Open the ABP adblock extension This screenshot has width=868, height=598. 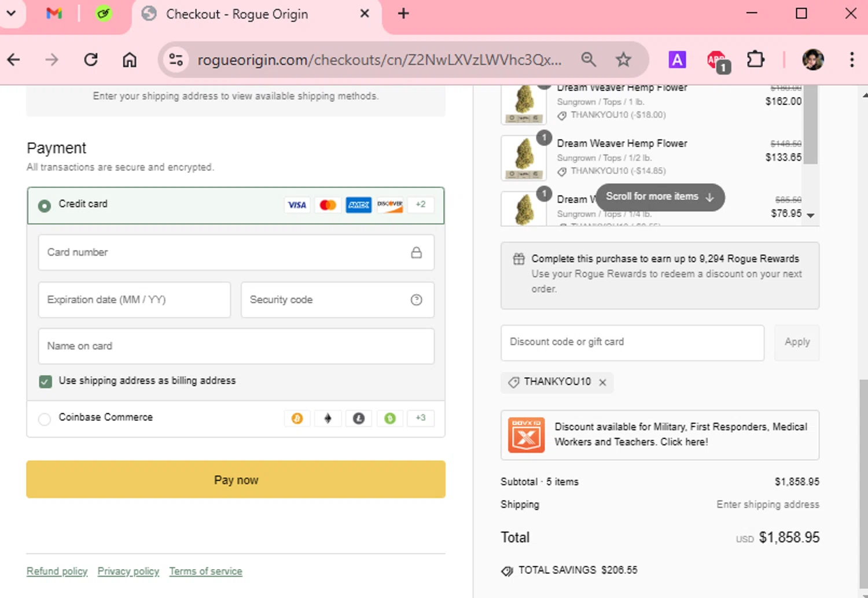[718, 61]
